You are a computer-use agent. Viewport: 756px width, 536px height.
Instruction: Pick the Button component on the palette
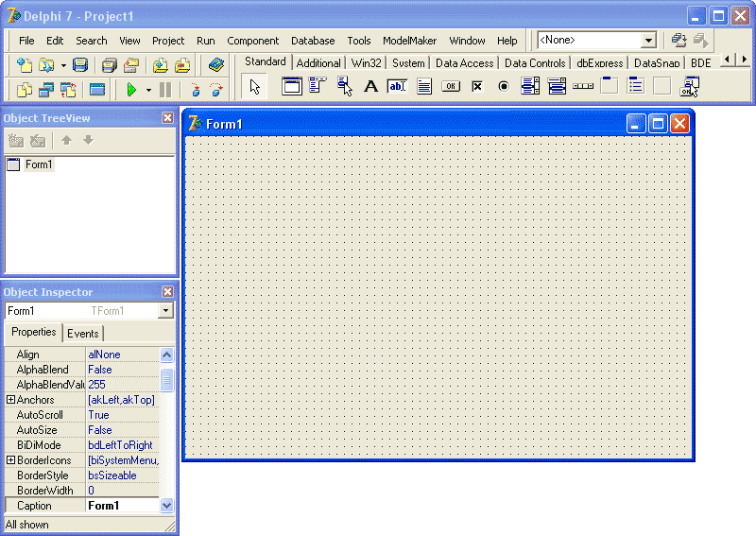coord(451,87)
